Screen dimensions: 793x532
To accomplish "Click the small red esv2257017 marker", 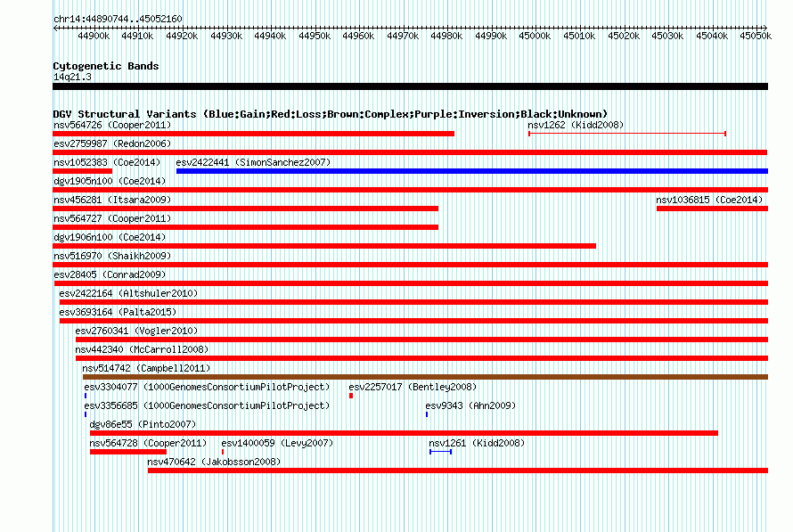I will click(x=351, y=396).
